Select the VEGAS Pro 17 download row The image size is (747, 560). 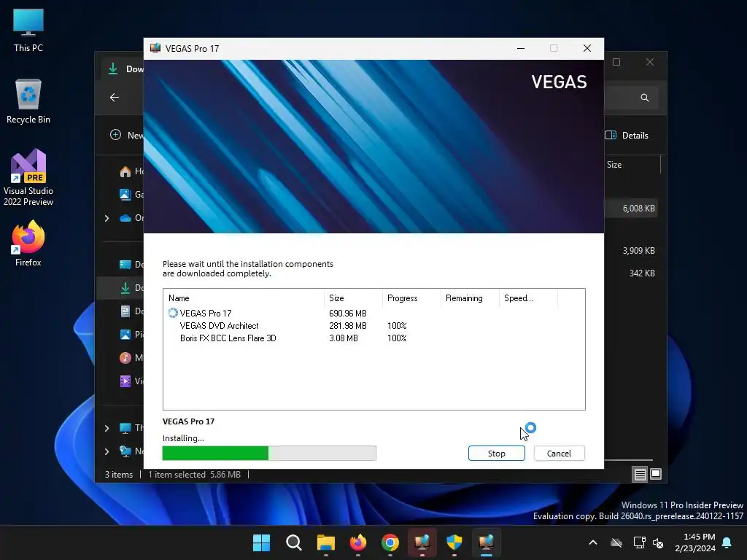[x=373, y=314]
